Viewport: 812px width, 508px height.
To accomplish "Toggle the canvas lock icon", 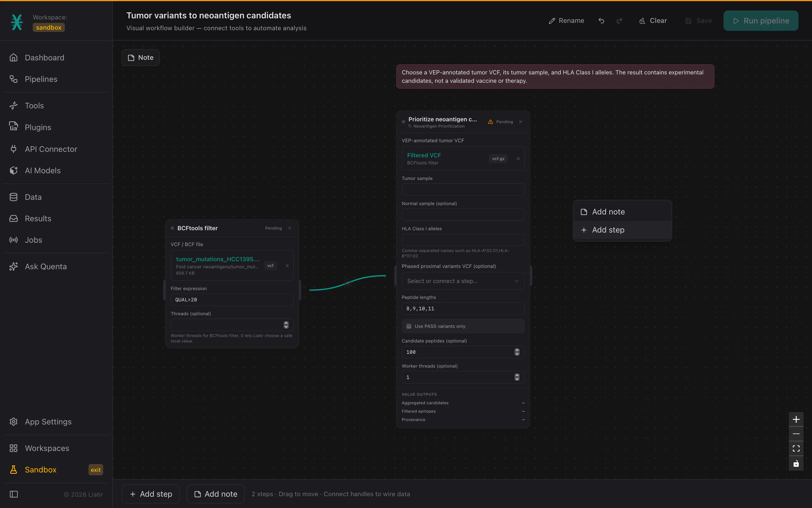I will point(796,463).
